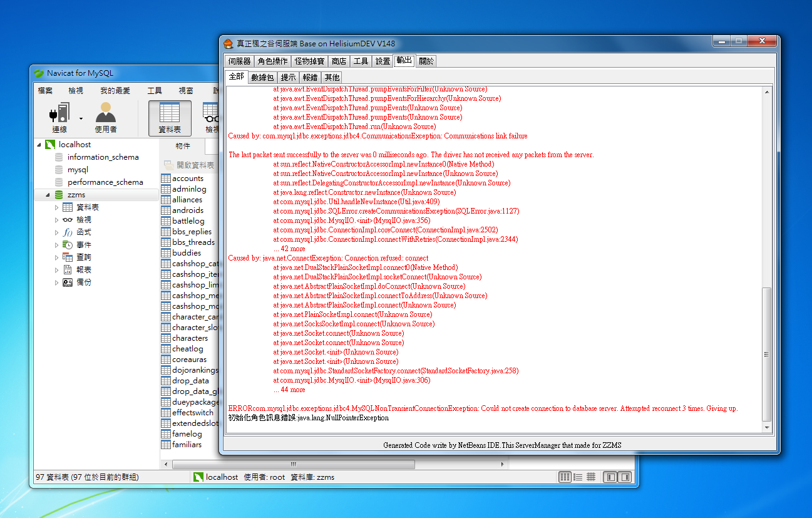Switch to 商店 tab in server manager
812x518 pixels.
pos(339,61)
